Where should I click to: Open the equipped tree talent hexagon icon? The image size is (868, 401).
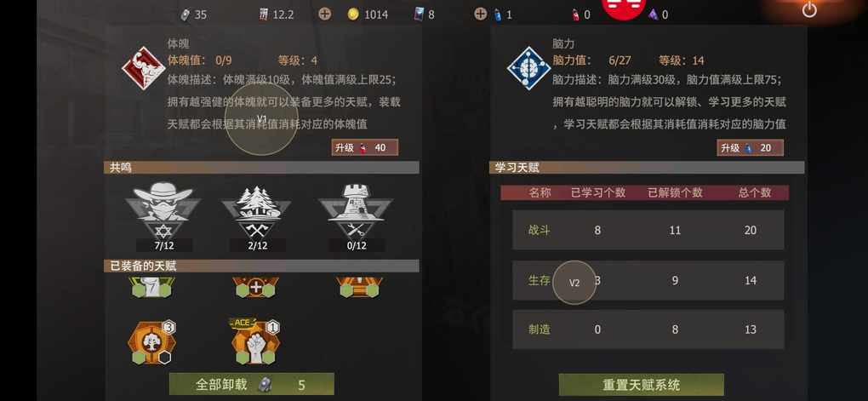151,341
